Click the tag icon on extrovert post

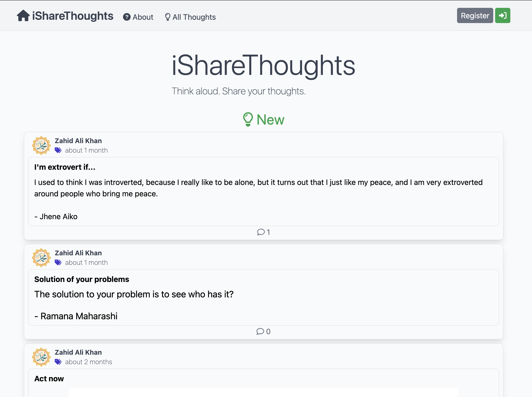coord(58,150)
